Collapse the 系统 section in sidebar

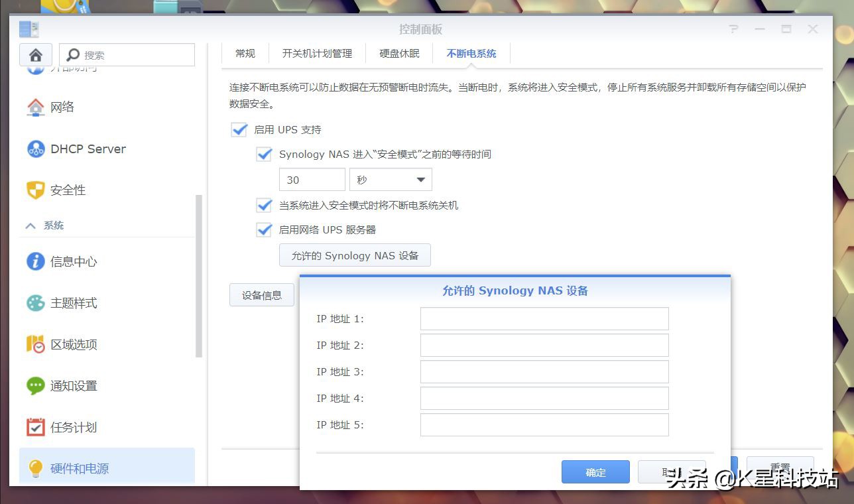pyautogui.click(x=30, y=225)
